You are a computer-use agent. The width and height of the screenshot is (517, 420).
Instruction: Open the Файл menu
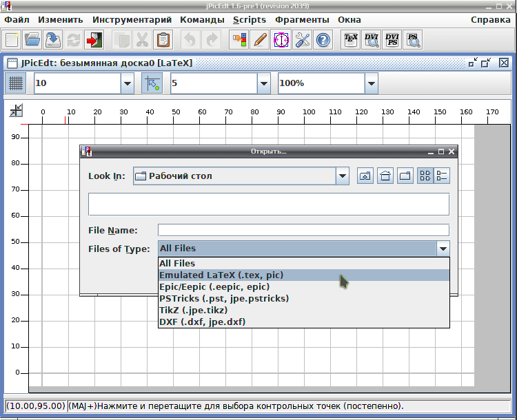pos(17,20)
